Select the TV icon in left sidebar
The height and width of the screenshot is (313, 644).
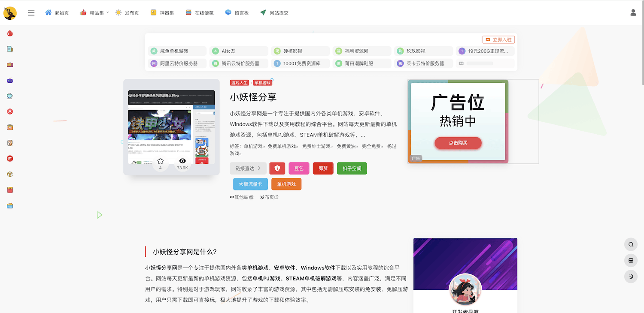pyautogui.click(x=10, y=65)
